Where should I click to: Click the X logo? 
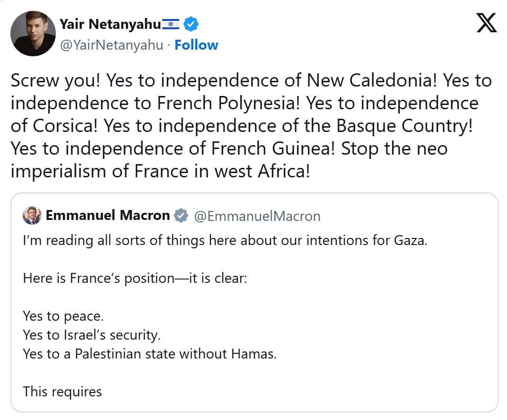pyautogui.click(x=487, y=23)
